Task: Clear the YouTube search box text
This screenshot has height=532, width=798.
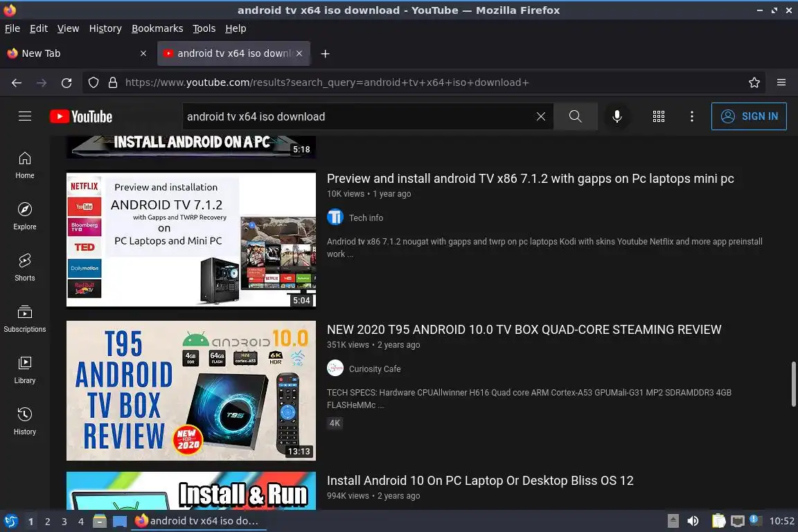Action: click(540, 116)
